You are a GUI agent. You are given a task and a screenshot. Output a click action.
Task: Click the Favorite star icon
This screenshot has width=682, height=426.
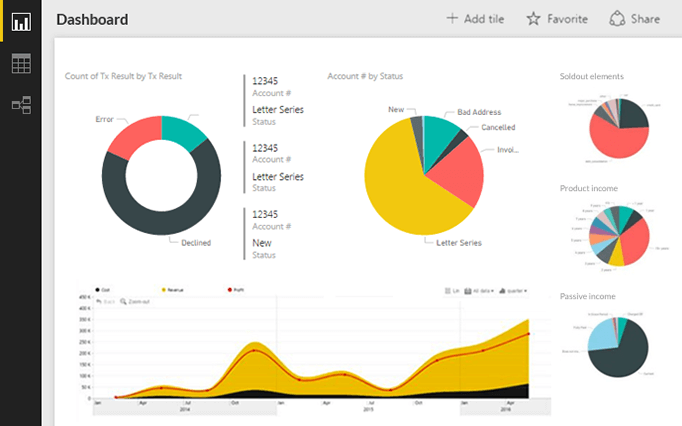[533, 18]
